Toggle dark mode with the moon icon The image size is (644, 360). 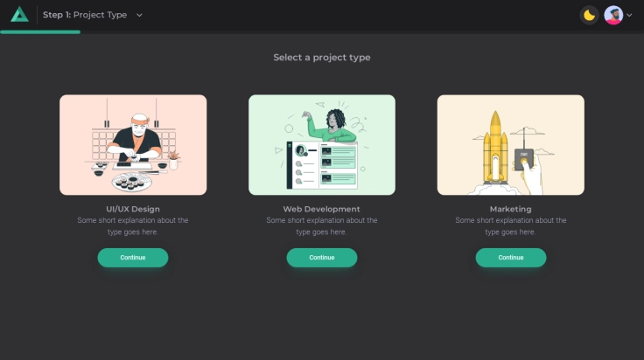(590, 15)
